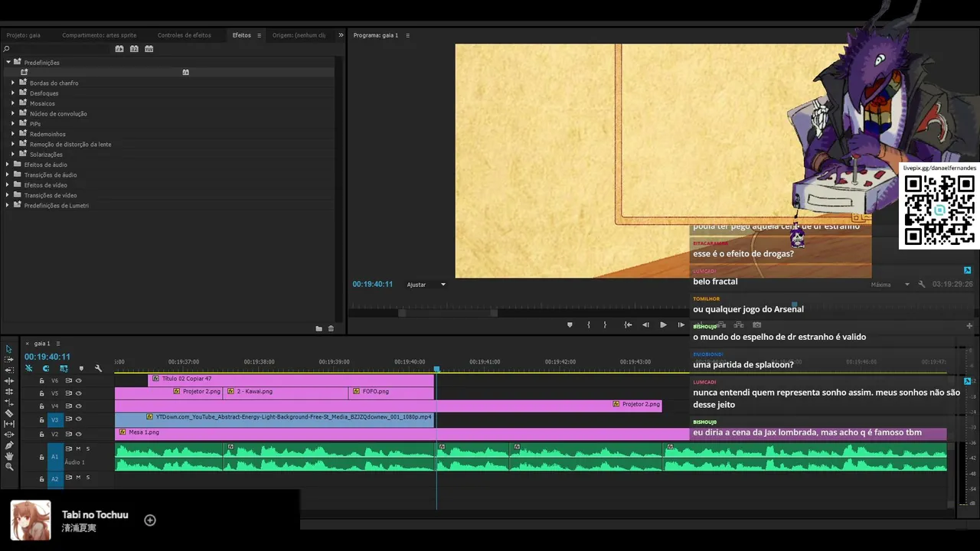Select the Track Select Backward tool

tap(9, 370)
